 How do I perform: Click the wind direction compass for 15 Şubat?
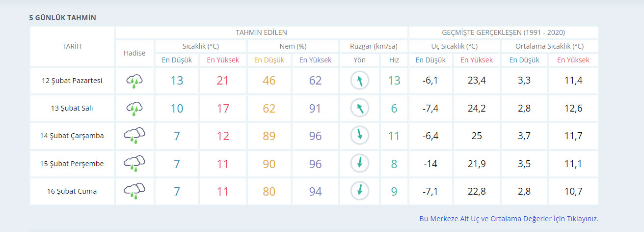[359, 163]
